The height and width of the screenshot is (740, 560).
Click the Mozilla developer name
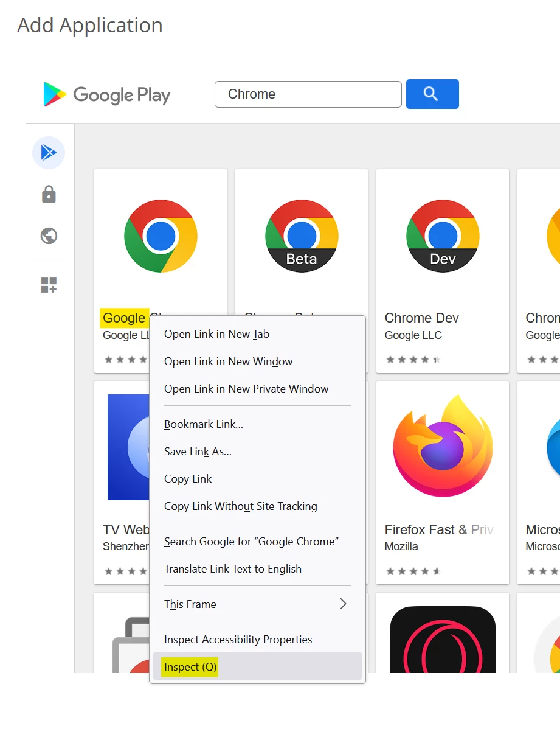coord(401,546)
